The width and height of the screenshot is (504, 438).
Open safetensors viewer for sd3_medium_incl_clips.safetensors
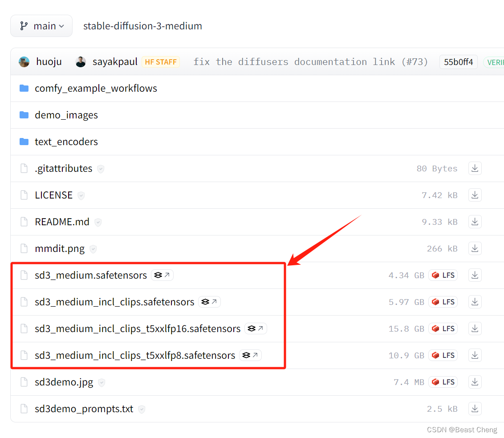click(210, 302)
